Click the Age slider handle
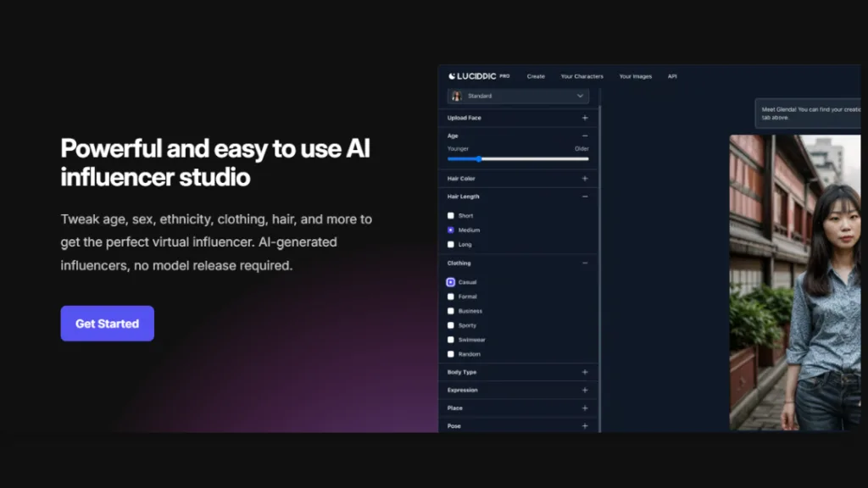Viewport: 868px width, 488px height. coord(479,159)
